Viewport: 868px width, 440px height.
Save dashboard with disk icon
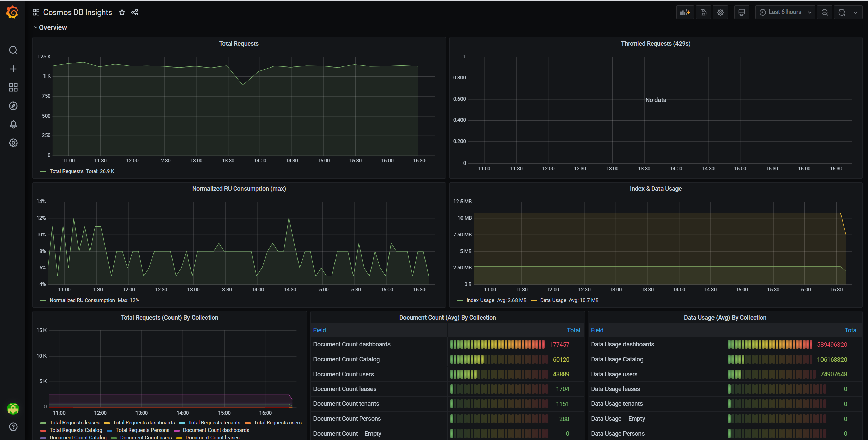703,12
